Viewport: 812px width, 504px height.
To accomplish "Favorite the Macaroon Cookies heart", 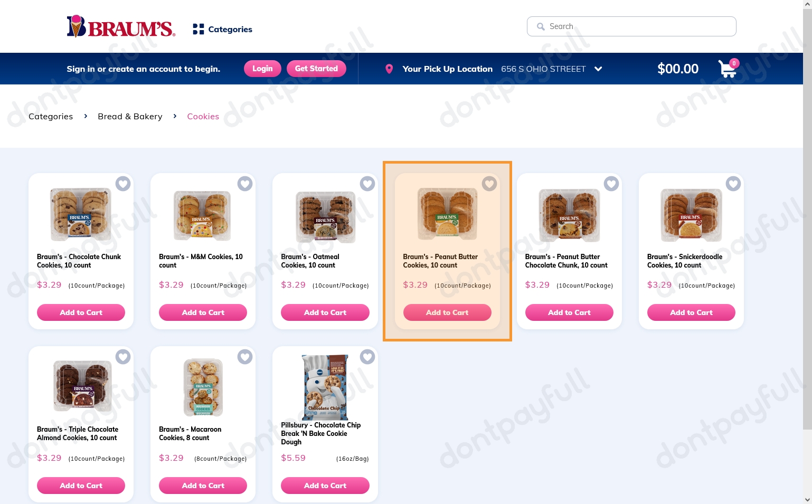I will point(245,357).
